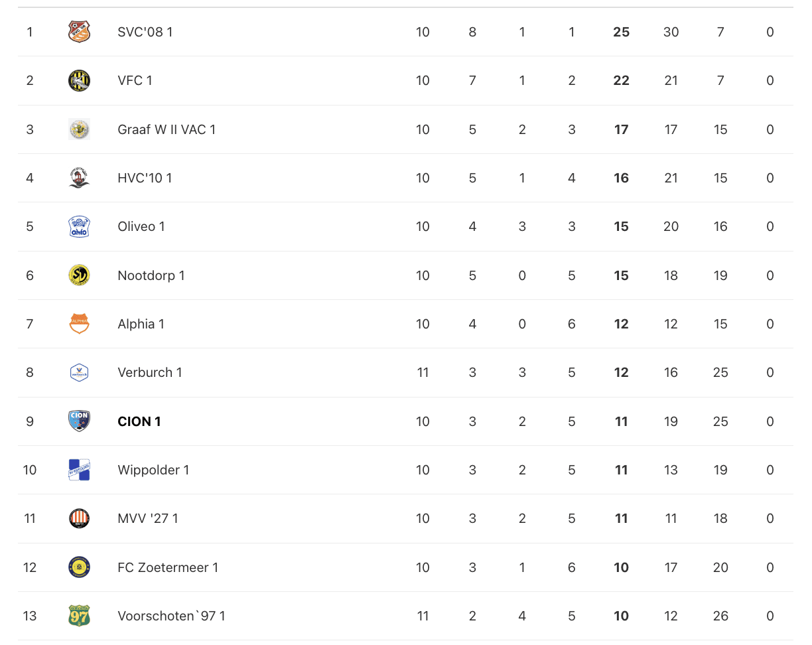Click the Nootdorp yellow club crest
The height and width of the screenshot is (645, 812).
(79, 275)
